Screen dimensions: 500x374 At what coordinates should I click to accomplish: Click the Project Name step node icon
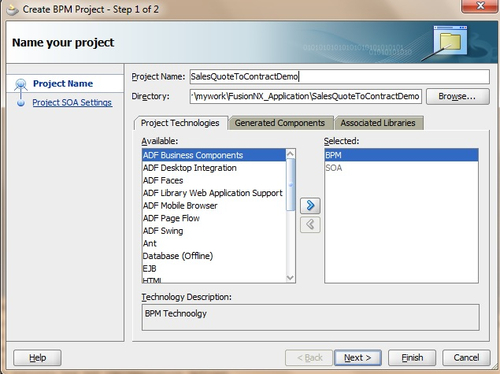coord(21,84)
